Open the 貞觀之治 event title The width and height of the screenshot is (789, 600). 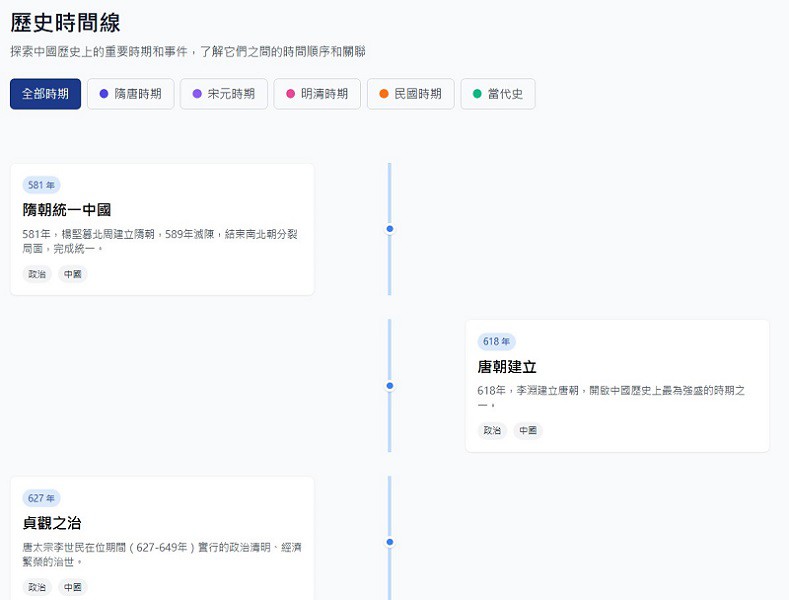pyautogui.click(x=52, y=523)
